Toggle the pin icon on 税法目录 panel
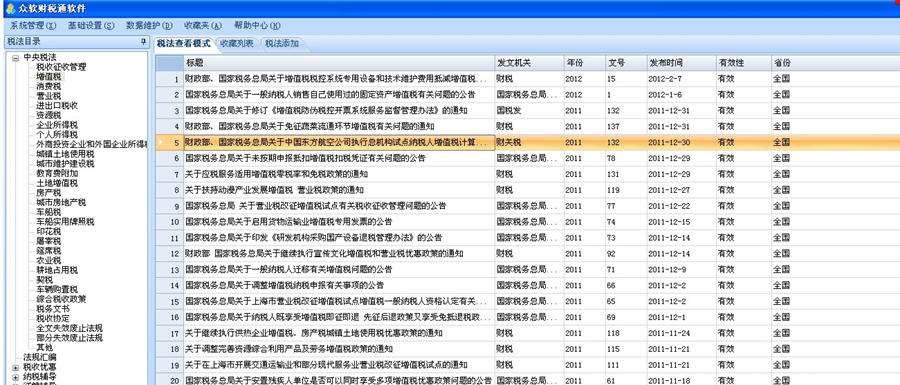 click(x=143, y=42)
